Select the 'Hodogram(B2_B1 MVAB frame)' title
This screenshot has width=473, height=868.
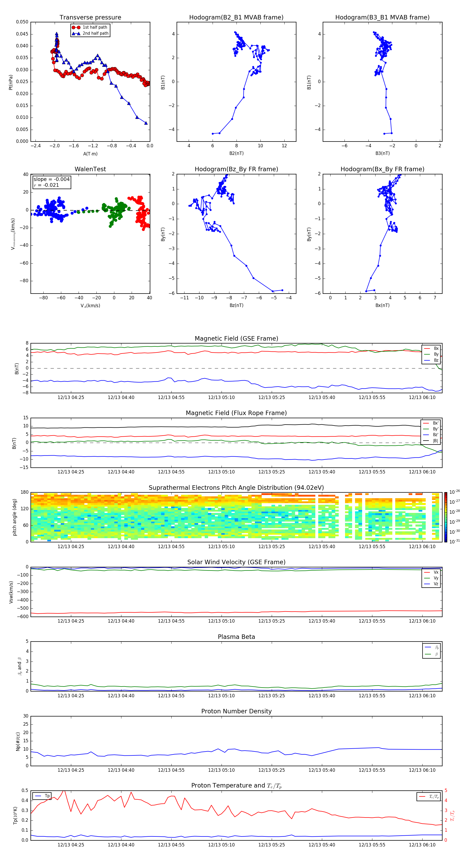pos(236,17)
